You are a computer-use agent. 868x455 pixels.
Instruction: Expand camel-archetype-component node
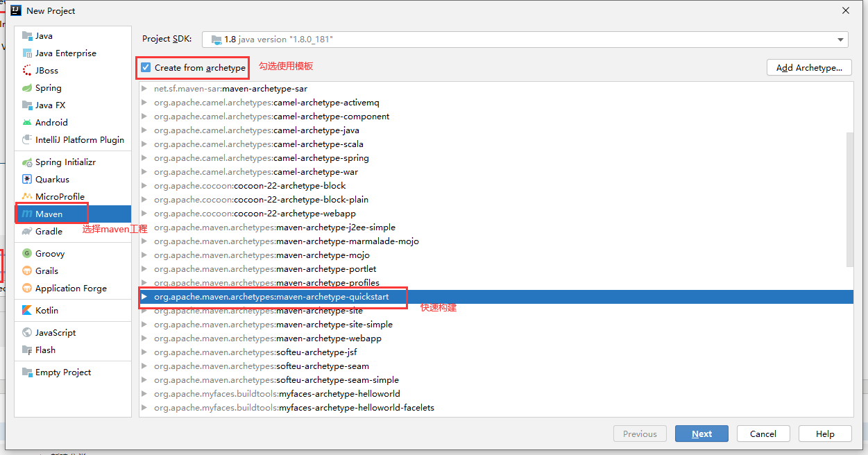144,117
